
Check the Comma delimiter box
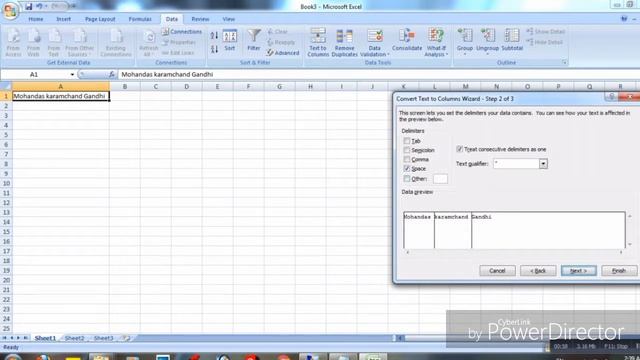[x=407, y=159]
